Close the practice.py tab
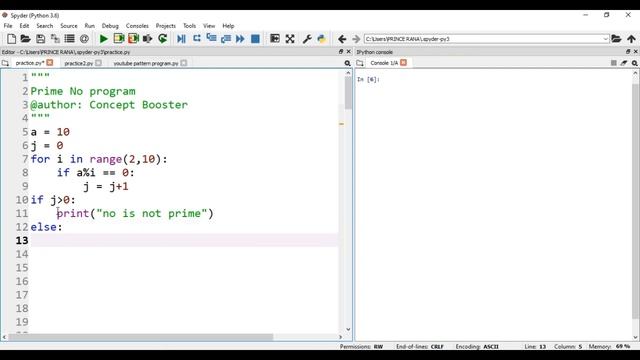This screenshot has height=360, width=640. point(50,63)
